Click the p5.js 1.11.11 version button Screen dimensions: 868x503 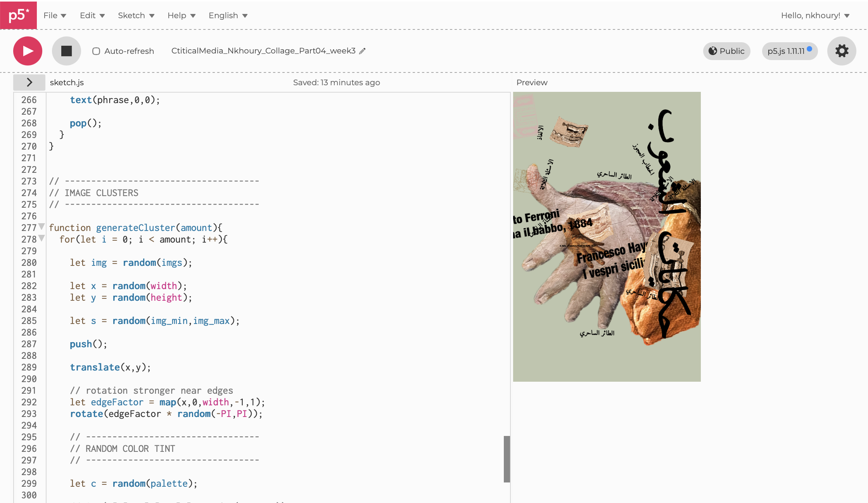point(790,51)
